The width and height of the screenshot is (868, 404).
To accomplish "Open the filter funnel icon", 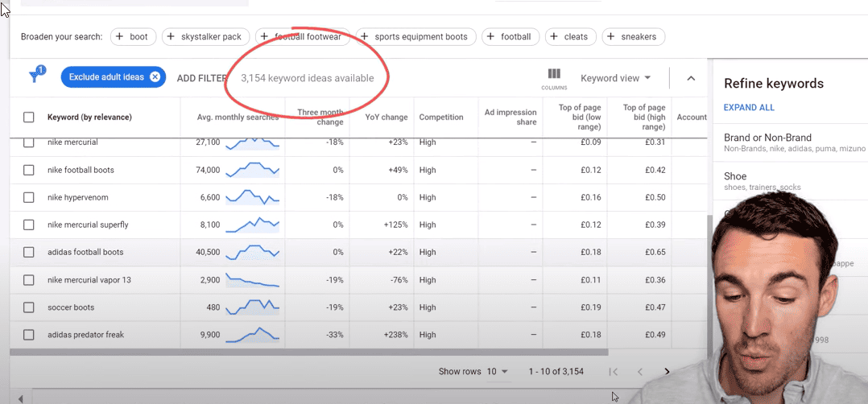I will 36,76.
